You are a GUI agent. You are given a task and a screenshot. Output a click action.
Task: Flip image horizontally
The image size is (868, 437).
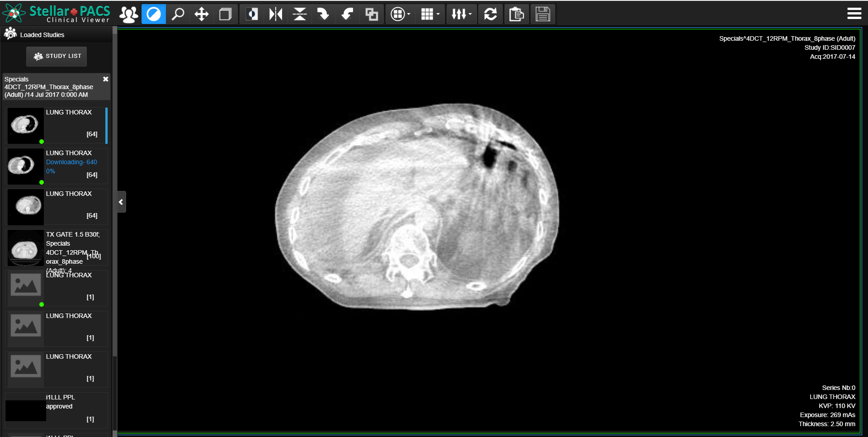276,14
